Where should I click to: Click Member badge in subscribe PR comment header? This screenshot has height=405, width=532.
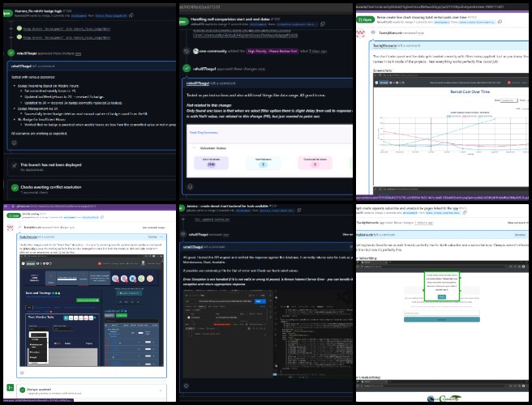pyautogui.click(x=520, y=235)
